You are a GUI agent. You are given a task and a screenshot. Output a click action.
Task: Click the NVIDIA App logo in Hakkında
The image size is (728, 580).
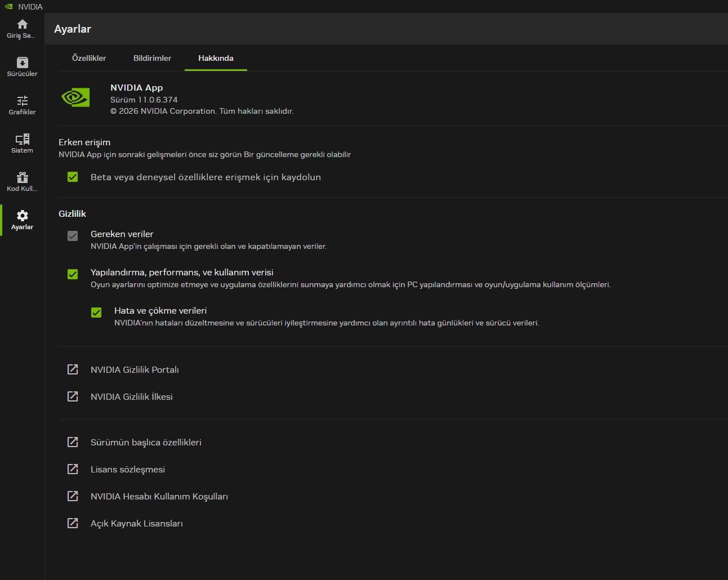[x=75, y=97]
